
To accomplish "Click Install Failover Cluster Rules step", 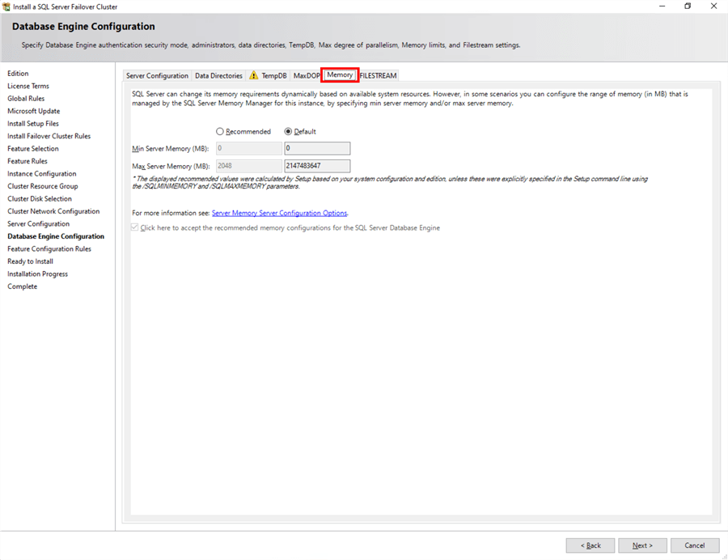I will [49, 136].
